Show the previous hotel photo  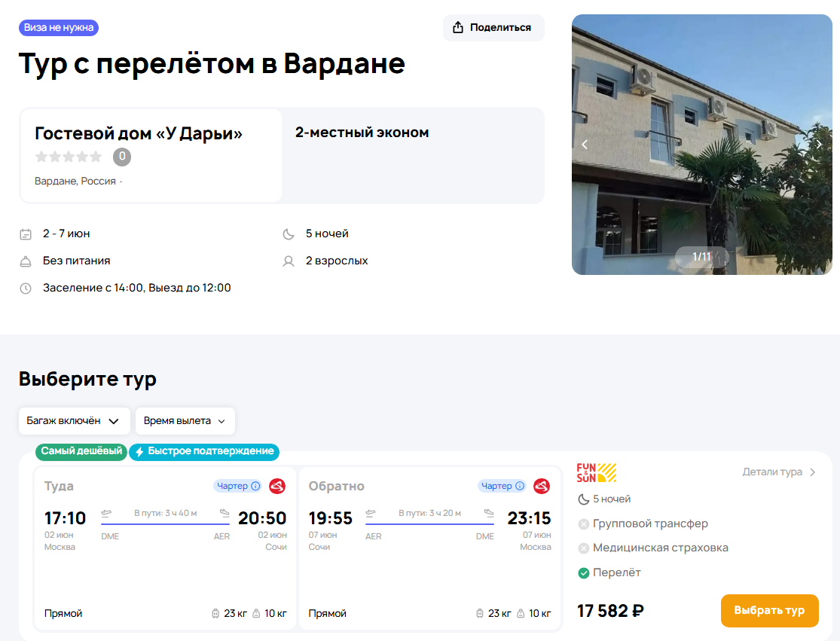[x=585, y=145]
